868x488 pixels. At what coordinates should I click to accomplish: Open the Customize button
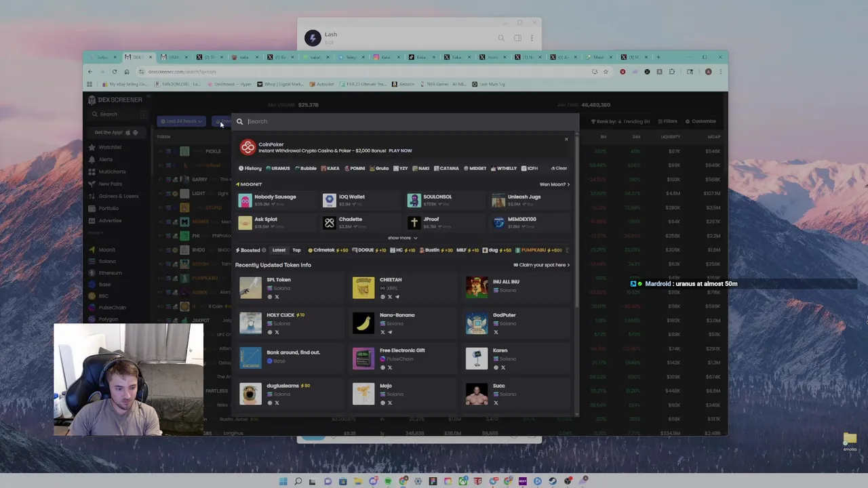point(701,121)
